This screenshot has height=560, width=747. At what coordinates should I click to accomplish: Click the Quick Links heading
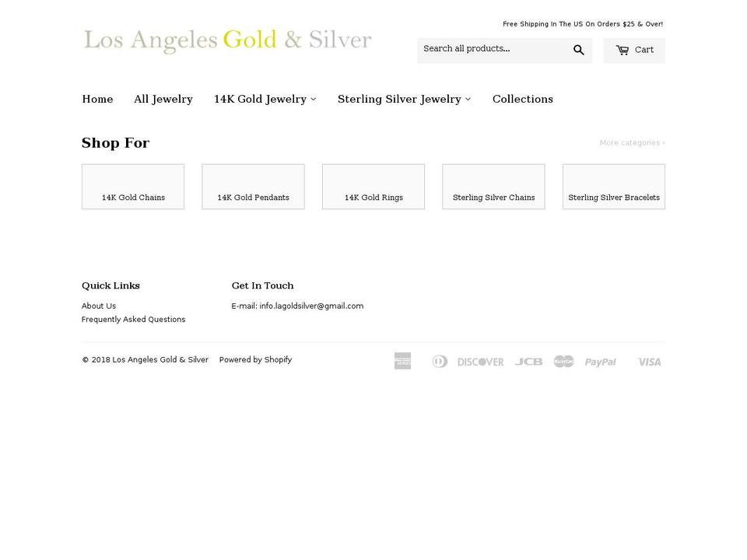(x=110, y=285)
